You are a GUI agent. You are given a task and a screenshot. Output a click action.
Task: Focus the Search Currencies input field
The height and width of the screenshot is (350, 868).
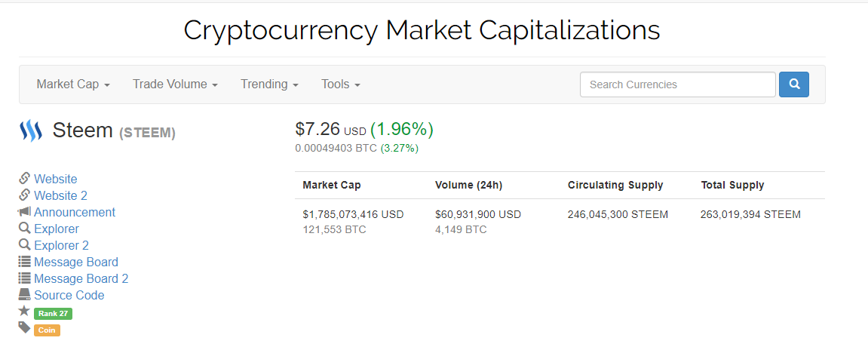(677, 84)
